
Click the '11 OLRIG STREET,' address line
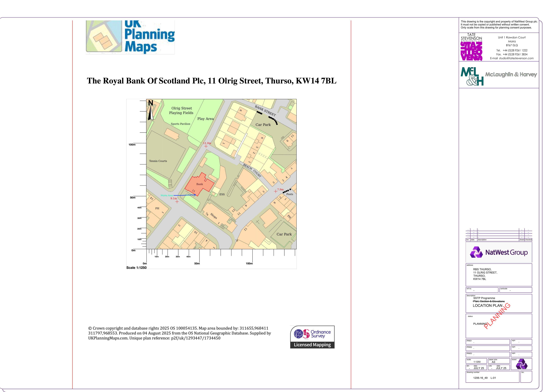tap(485, 273)
